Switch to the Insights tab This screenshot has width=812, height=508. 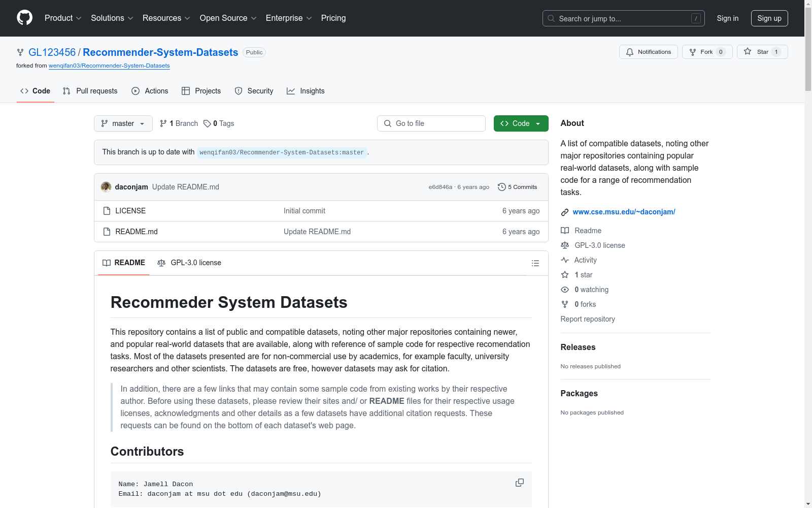pos(306,91)
